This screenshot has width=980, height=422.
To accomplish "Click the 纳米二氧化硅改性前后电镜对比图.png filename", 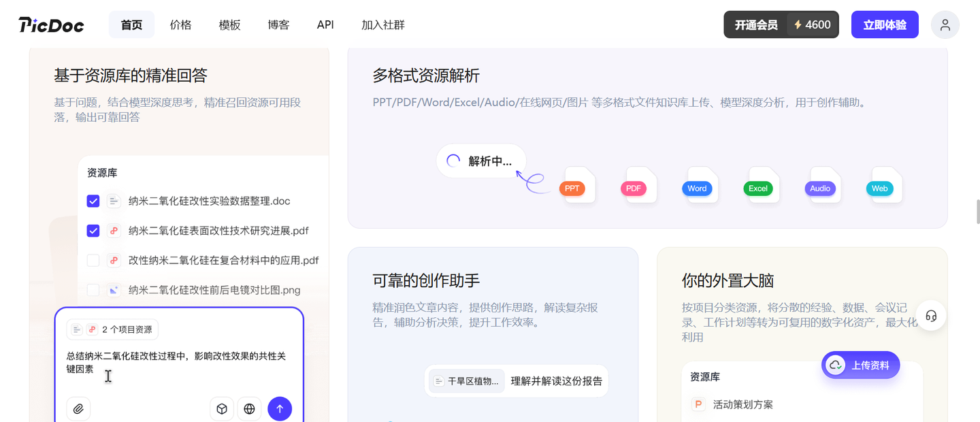I will tap(214, 290).
